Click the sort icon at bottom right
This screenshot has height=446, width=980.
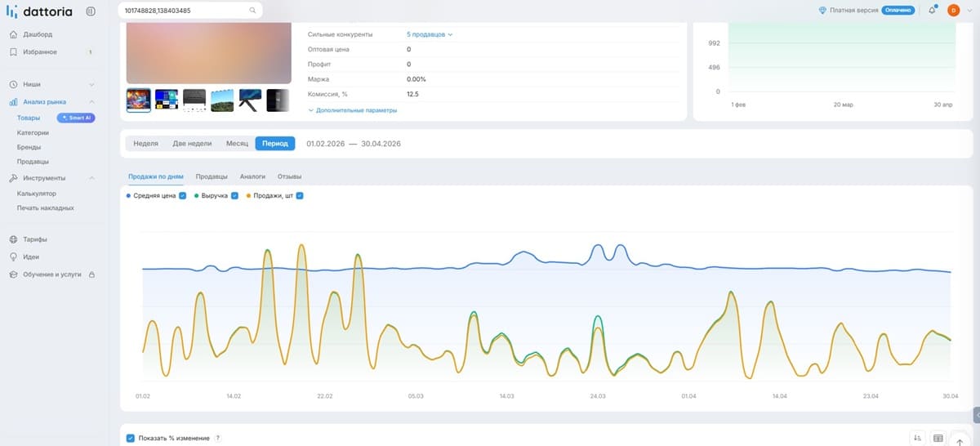coord(918,438)
